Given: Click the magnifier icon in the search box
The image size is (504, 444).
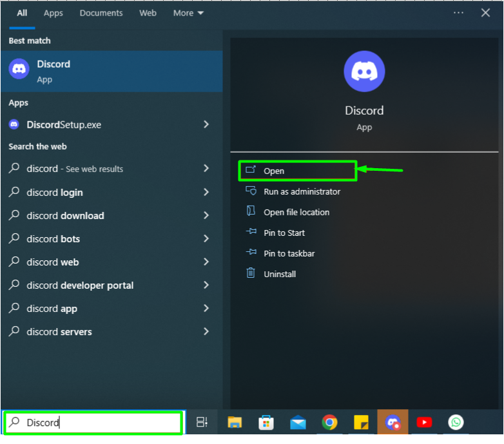Looking at the screenshot, I should [x=14, y=422].
